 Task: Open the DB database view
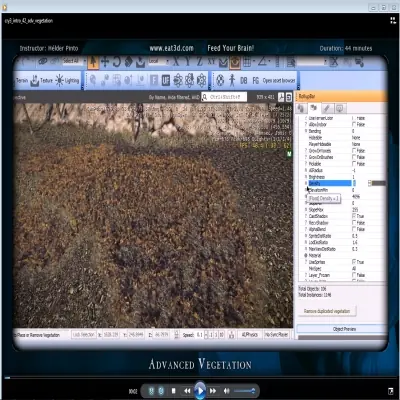tap(244, 81)
